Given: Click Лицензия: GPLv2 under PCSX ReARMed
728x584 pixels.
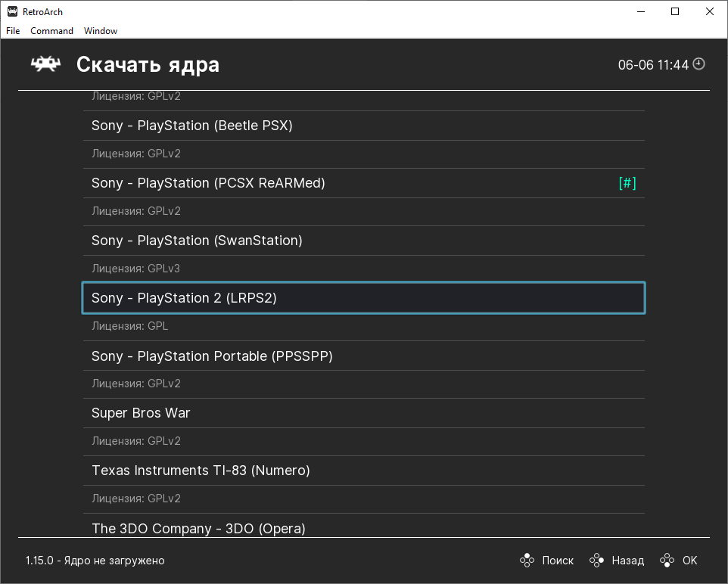Looking at the screenshot, I should (x=136, y=211).
